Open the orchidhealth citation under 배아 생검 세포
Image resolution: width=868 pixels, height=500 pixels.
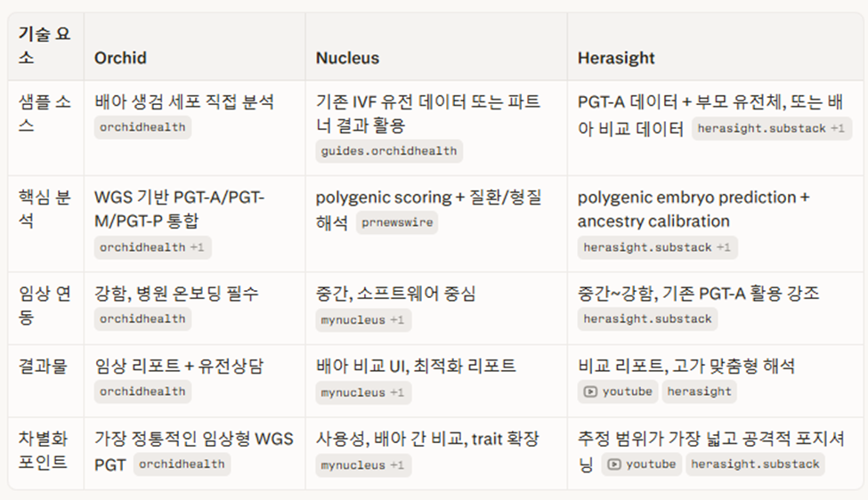pyautogui.click(x=142, y=127)
